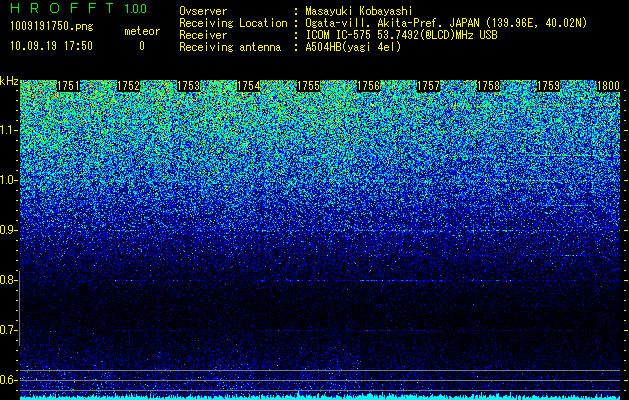This screenshot has width=629, height=400.
Task: Click the 1.0 frequency axis label
Action: coord(8,181)
